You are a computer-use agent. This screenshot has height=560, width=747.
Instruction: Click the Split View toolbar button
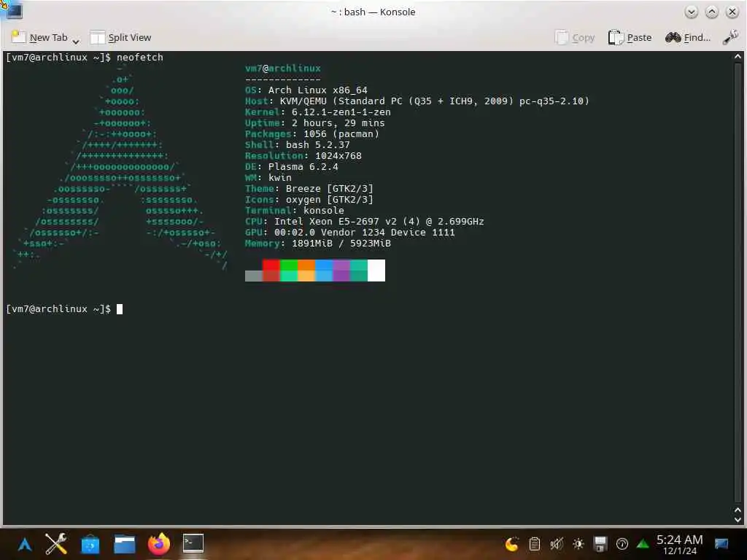tap(120, 38)
